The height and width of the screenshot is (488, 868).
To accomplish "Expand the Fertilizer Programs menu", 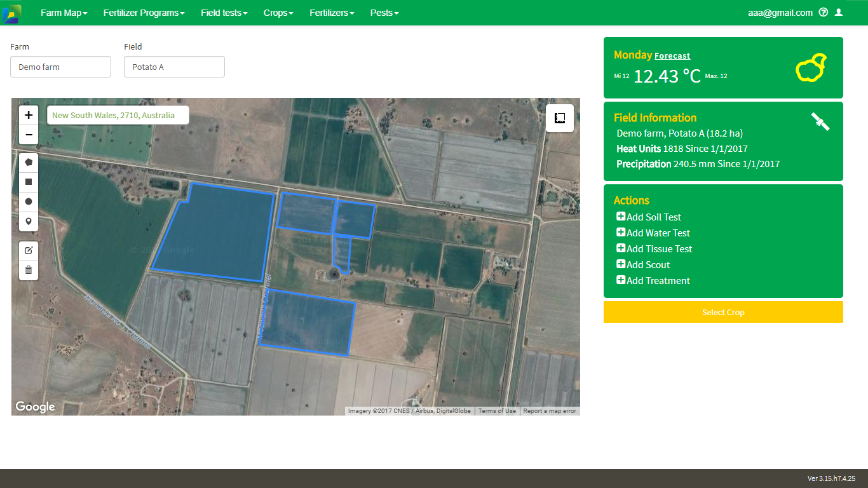I will tap(144, 13).
